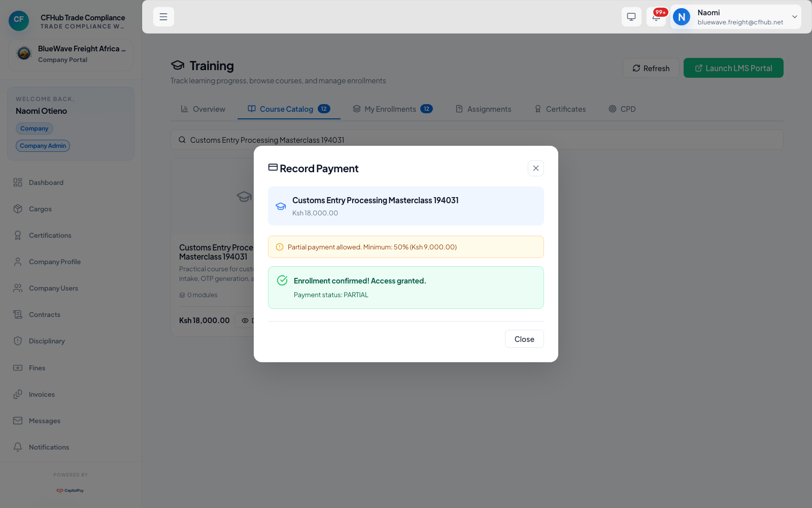The height and width of the screenshot is (508, 812).
Task: Click the Launch LMS Portal button
Action: pyautogui.click(x=733, y=68)
